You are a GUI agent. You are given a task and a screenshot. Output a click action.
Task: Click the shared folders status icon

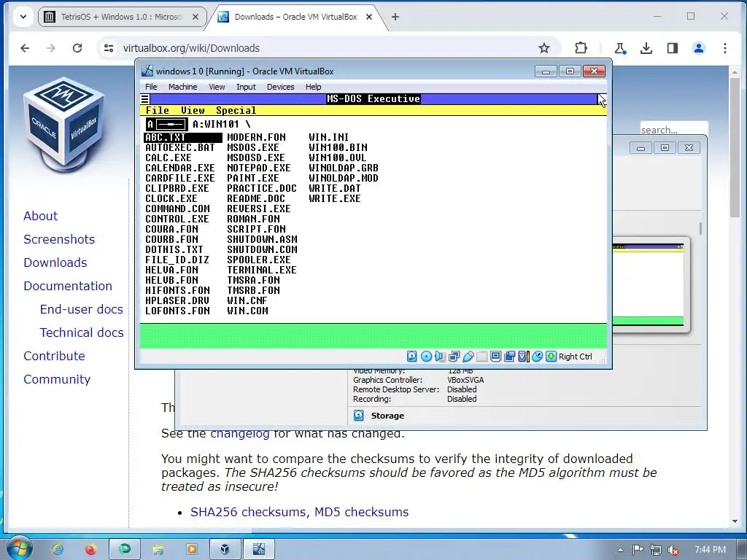click(481, 356)
